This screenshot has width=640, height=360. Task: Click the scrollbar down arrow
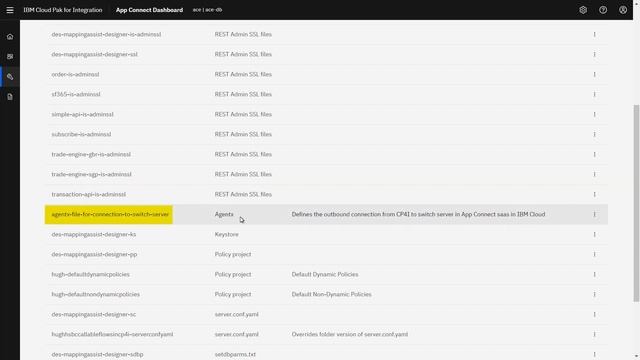[636, 356]
